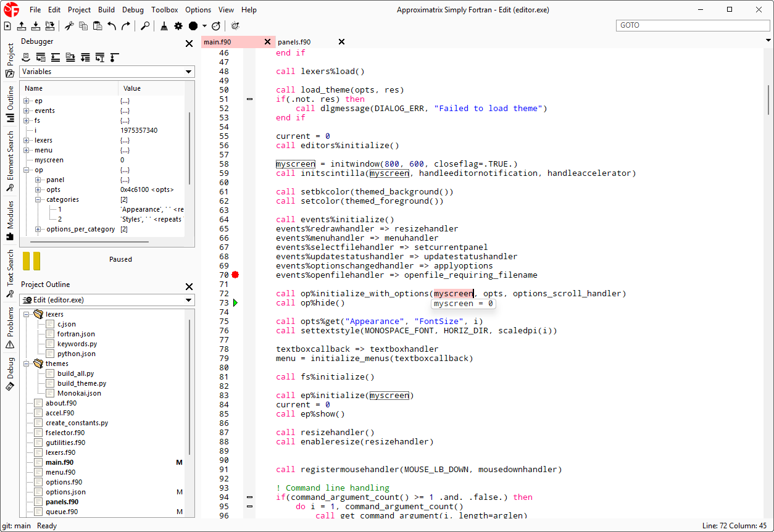
Task: Open the Modules side tab
Action: (10, 220)
